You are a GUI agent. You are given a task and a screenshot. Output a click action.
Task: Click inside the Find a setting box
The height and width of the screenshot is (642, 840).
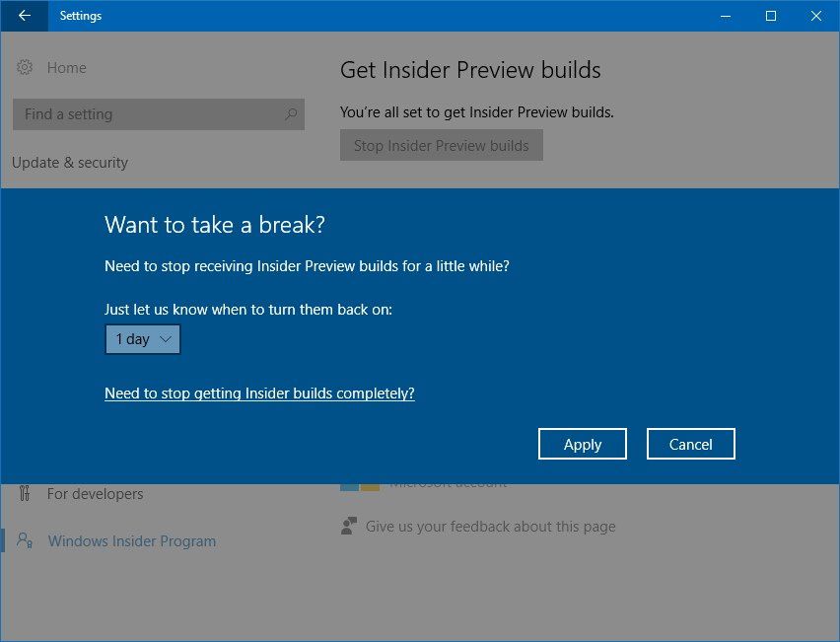148,114
